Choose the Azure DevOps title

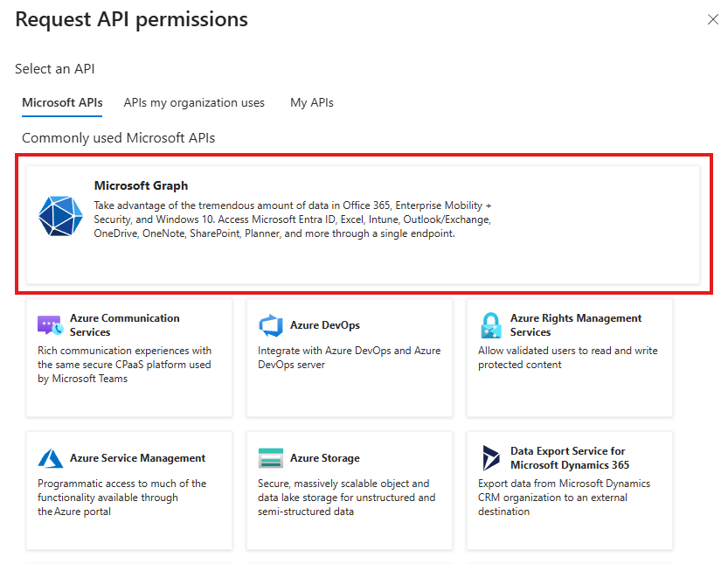pyautogui.click(x=325, y=325)
